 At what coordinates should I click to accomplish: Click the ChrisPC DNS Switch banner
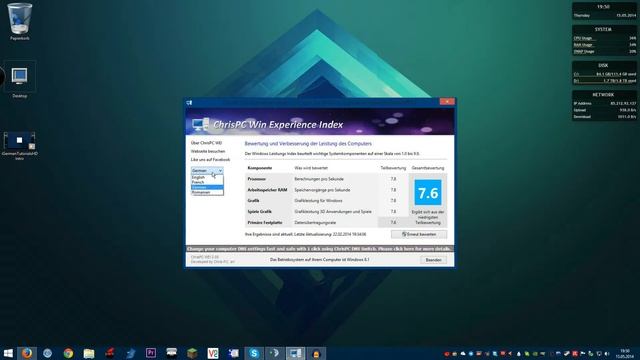coord(320,249)
